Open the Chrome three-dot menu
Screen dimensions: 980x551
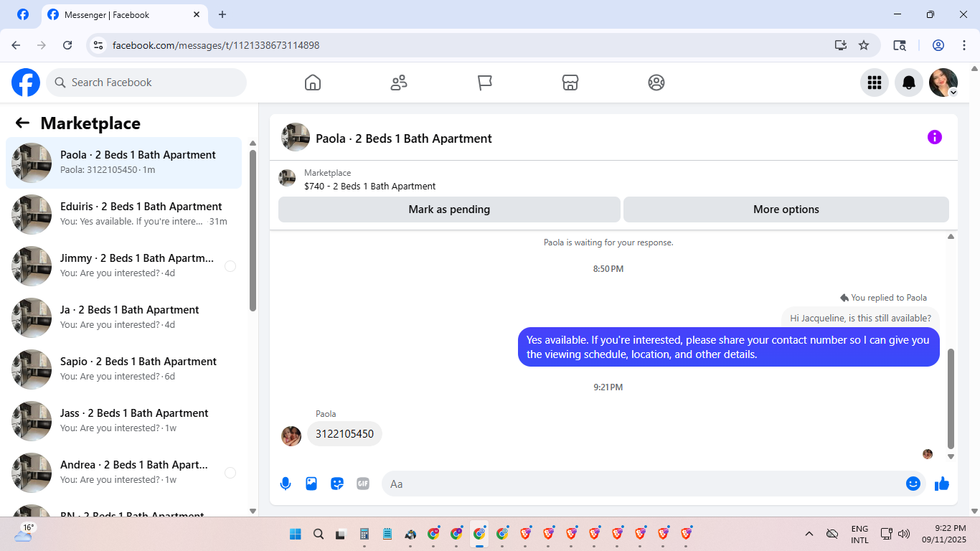tap(964, 45)
